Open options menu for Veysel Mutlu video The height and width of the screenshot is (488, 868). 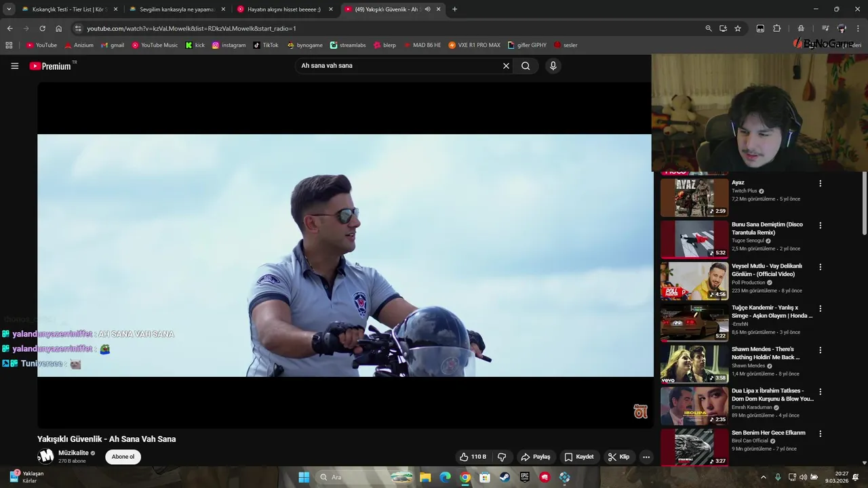tap(820, 267)
